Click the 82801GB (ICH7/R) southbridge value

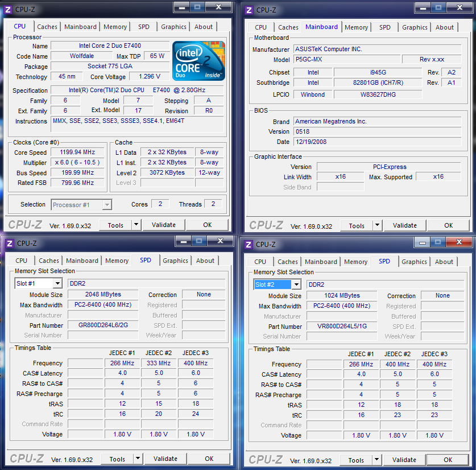tap(378, 83)
